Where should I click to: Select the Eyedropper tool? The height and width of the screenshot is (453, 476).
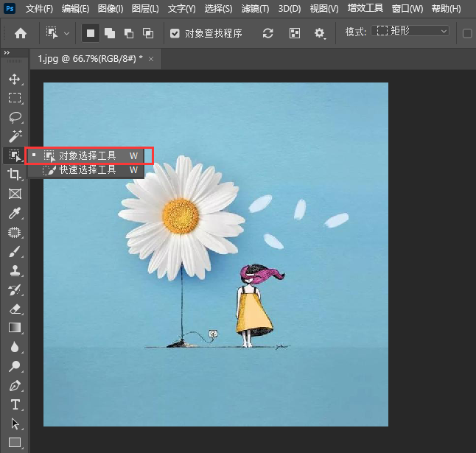[x=15, y=213]
